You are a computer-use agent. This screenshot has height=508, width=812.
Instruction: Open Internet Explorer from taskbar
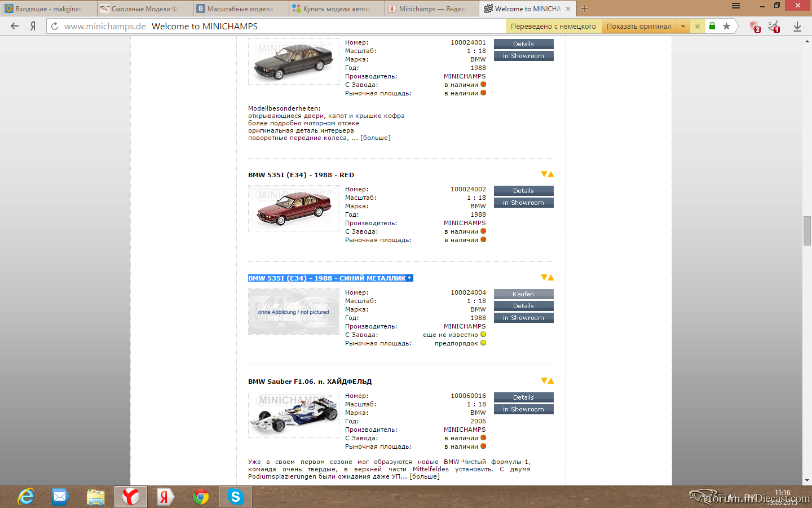[x=26, y=497]
